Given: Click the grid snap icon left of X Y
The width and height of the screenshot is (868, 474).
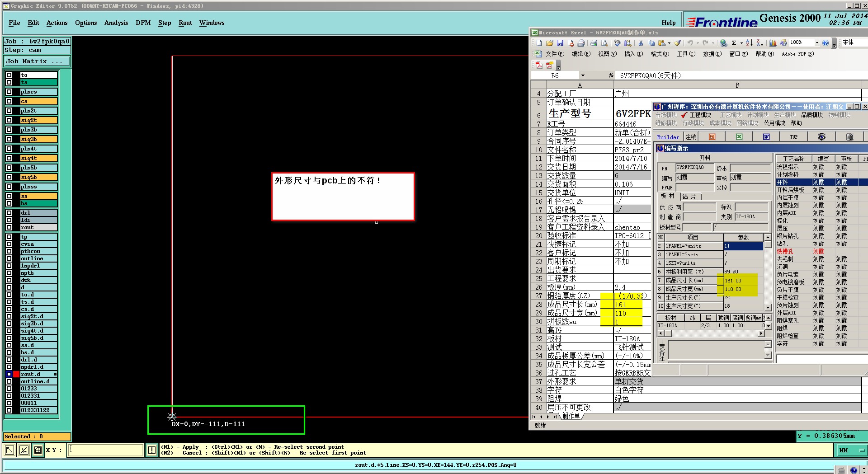Looking at the screenshot, I should 38,450.
